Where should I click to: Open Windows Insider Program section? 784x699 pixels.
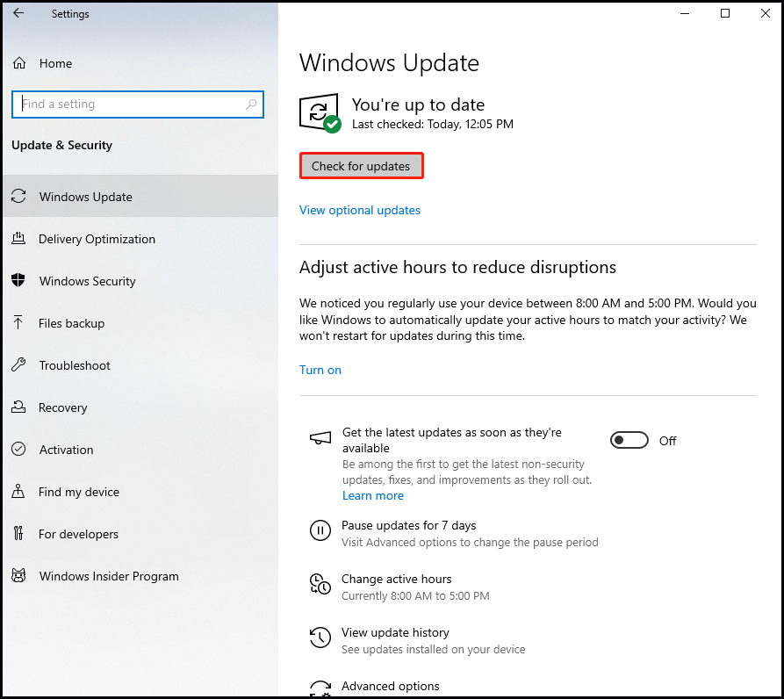tap(140, 576)
